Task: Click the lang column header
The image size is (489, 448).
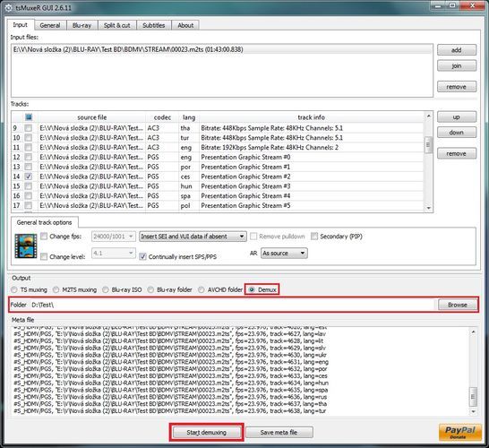Action: (189, 117)
